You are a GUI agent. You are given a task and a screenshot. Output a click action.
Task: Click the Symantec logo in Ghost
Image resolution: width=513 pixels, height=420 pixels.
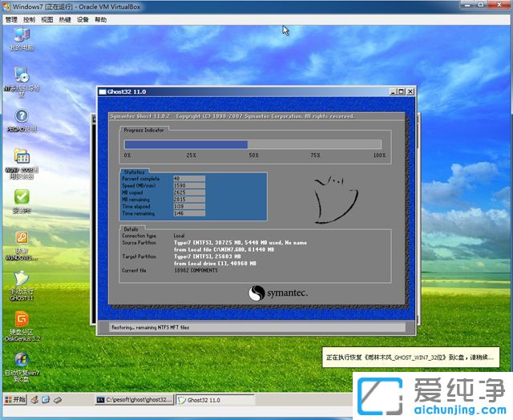[x=278, y=293]
